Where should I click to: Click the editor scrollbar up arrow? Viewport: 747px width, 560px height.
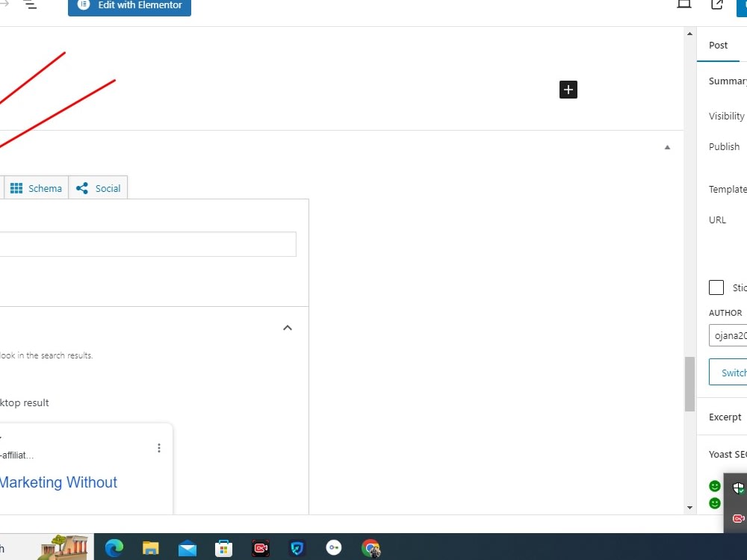pos(689,34)
